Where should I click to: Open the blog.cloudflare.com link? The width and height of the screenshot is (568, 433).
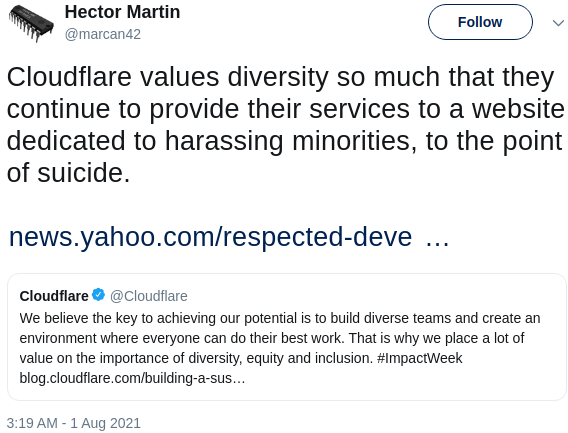pyautogui.click(x=132, y=378)
